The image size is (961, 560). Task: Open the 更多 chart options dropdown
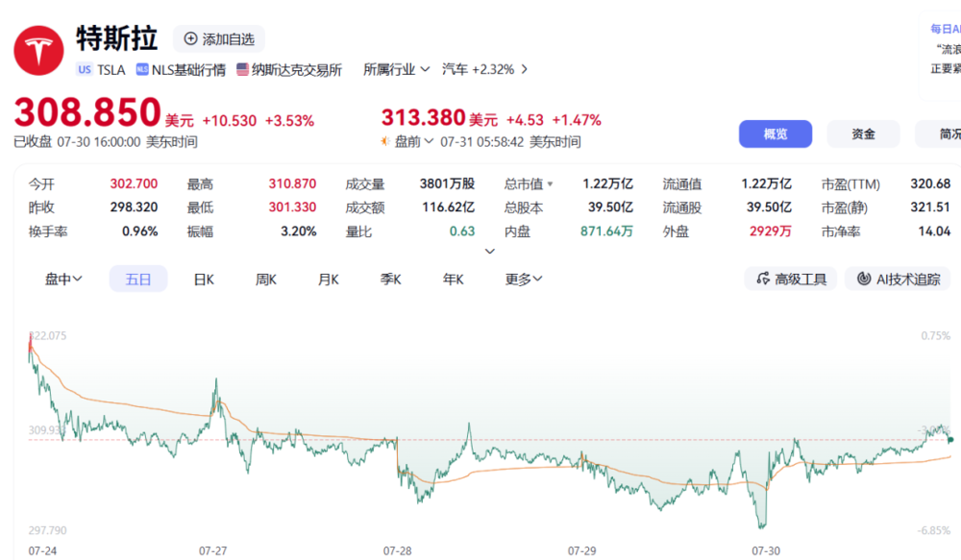[524, 279]
